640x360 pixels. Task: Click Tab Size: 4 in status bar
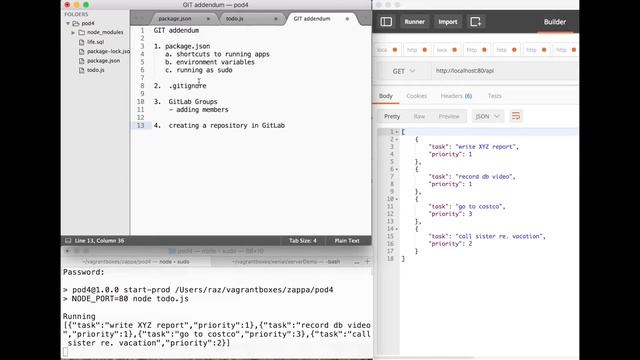click(x=303, y=240)
